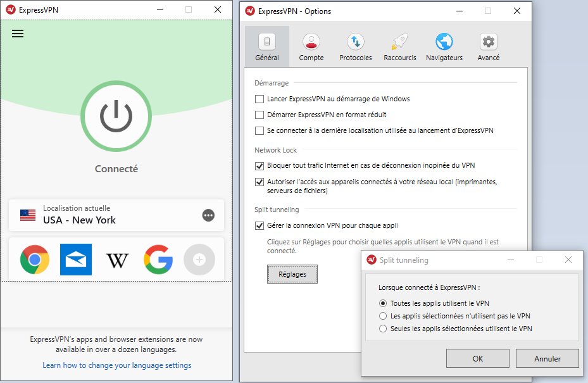
Task: Click the Localisation actuelle label
Action: pos(77,208)
